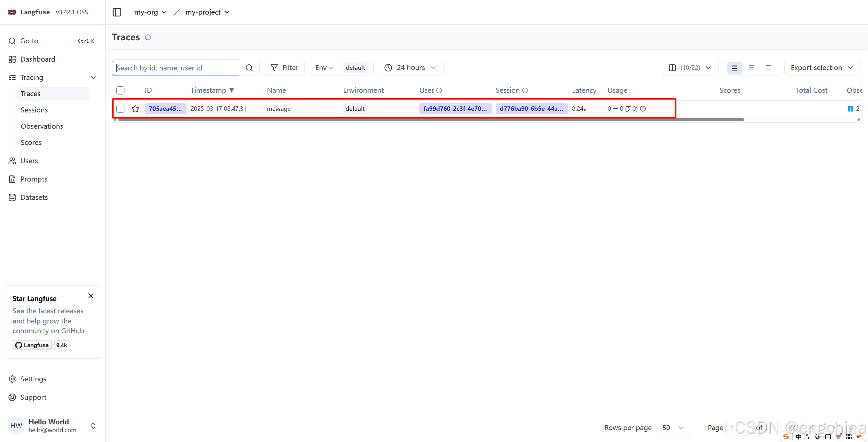Click the Traces info icon
The image size is (868, 442).
pyautogui.click(x=148, y=37)
